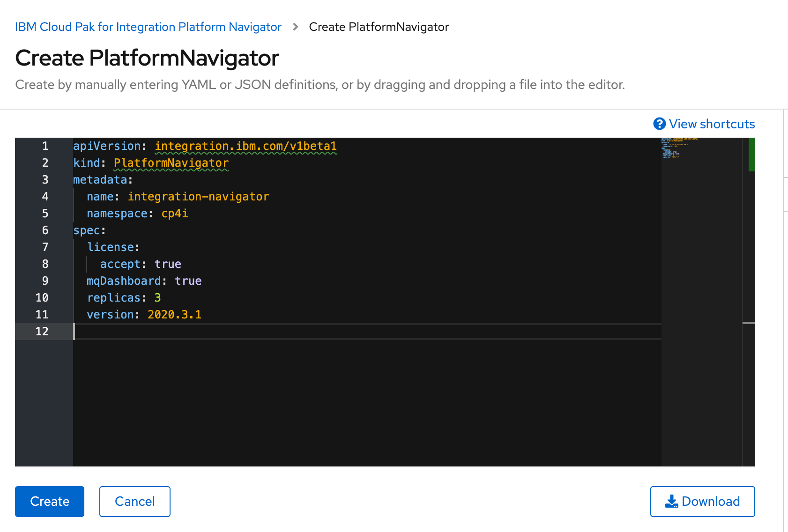Click the replicas value 3
Viewport: 788px width, 532px height.
pyautogui.click(x=157, y=297)
